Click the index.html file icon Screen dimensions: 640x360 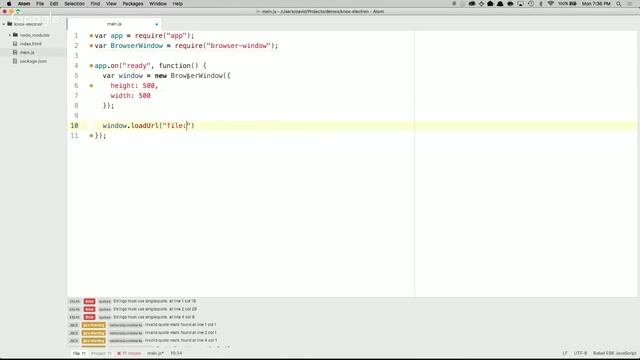(15, 44)
